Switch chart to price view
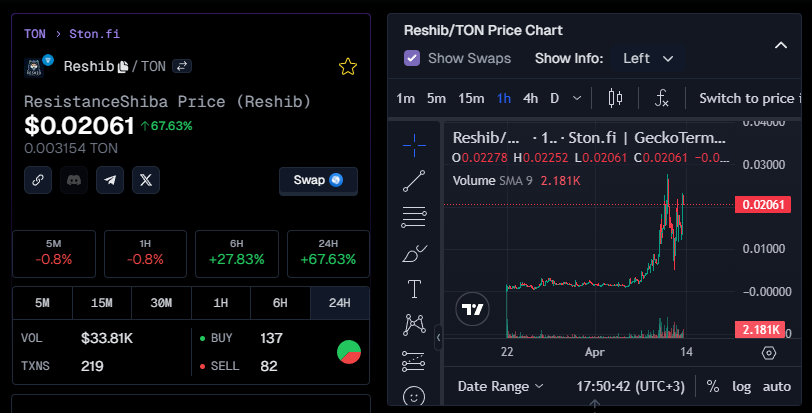The image size is (812, 413). 750,98
